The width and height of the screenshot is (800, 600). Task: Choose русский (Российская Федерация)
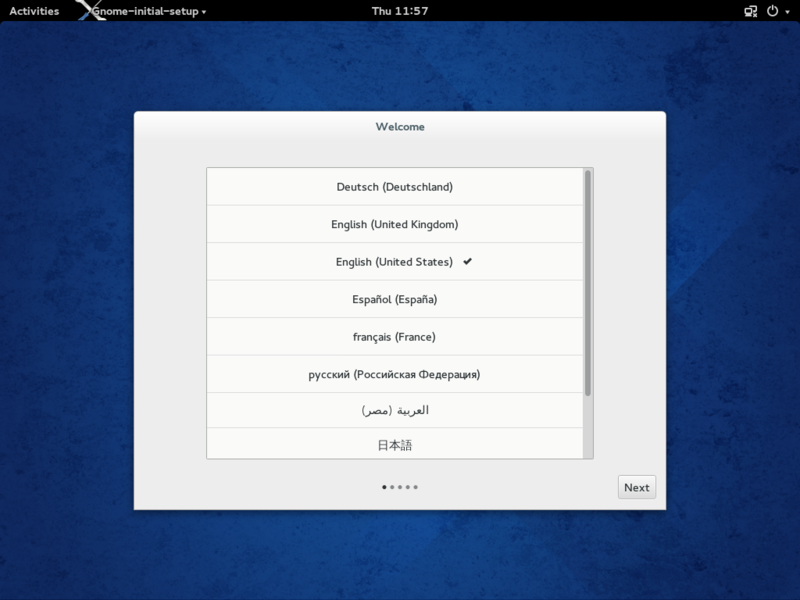click(x=394, y=374)
